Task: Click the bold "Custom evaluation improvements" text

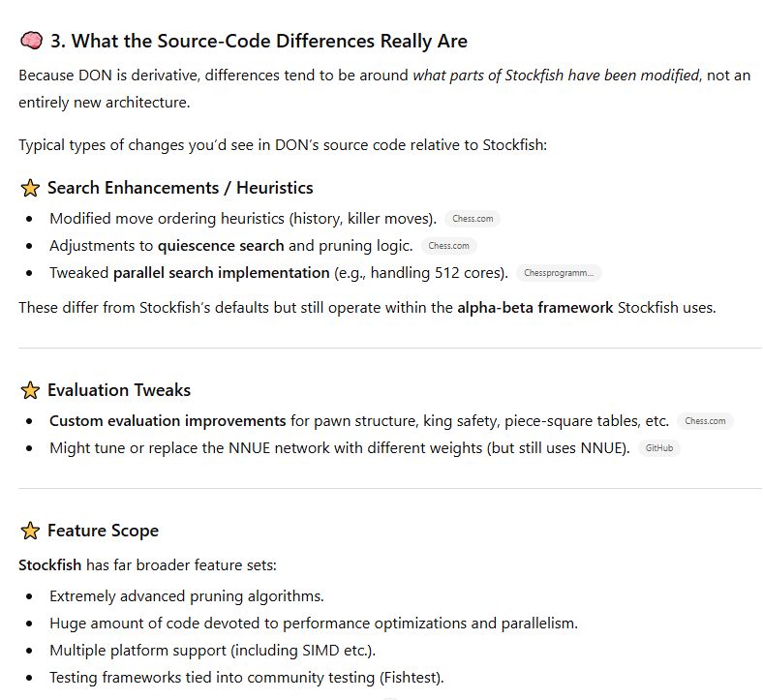Action: tap(168, 421)
